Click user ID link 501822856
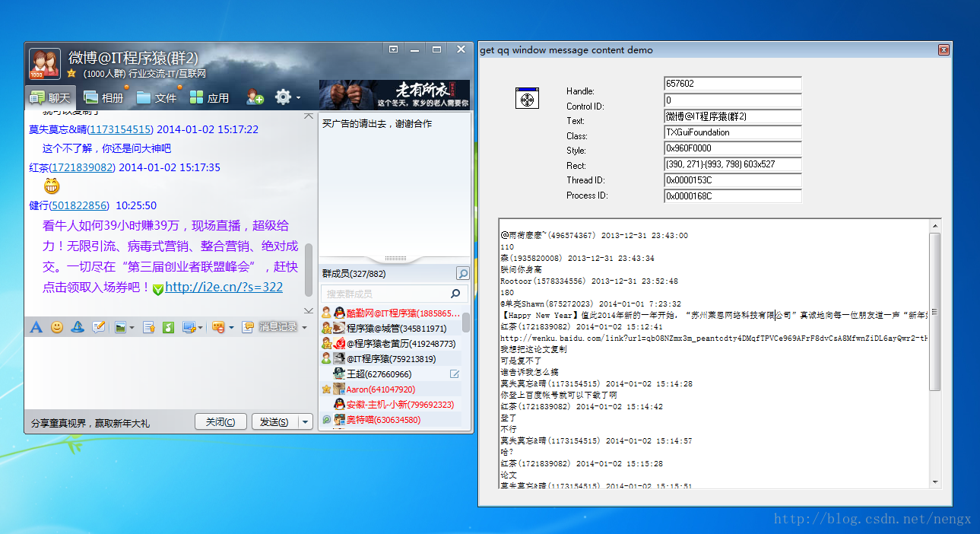 click(x=79, y=205)
